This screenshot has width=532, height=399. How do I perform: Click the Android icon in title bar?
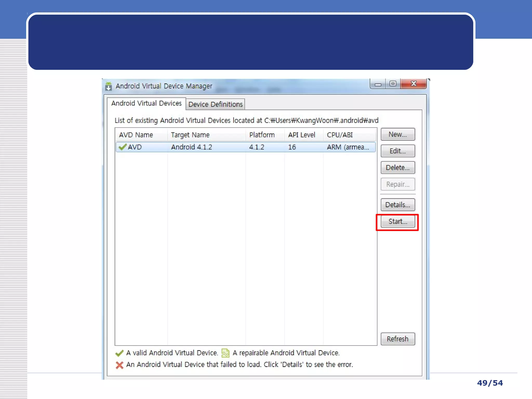pos(109,86)
